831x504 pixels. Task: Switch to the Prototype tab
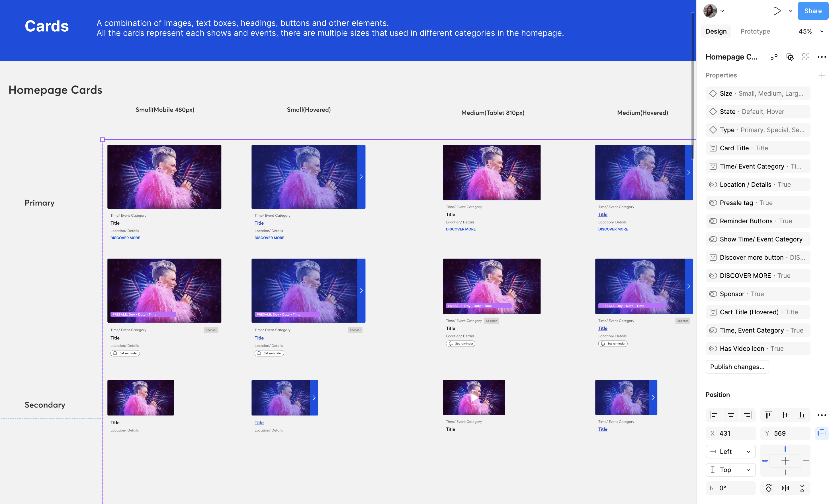tap(755, 31)
